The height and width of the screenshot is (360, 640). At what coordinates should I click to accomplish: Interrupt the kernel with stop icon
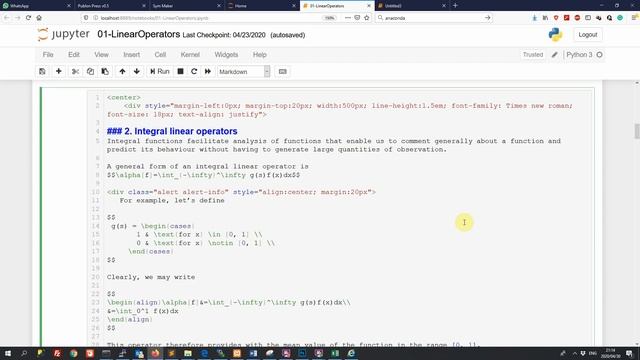pos(180,71)
